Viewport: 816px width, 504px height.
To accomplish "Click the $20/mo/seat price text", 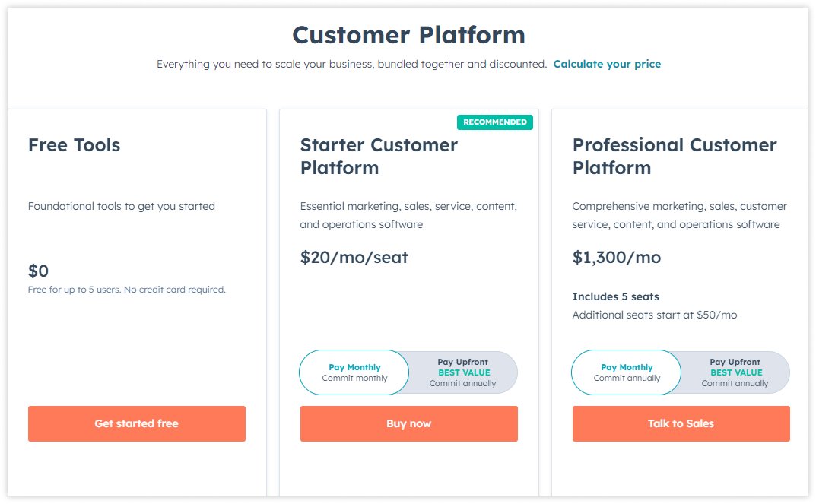I will point(354,258).
